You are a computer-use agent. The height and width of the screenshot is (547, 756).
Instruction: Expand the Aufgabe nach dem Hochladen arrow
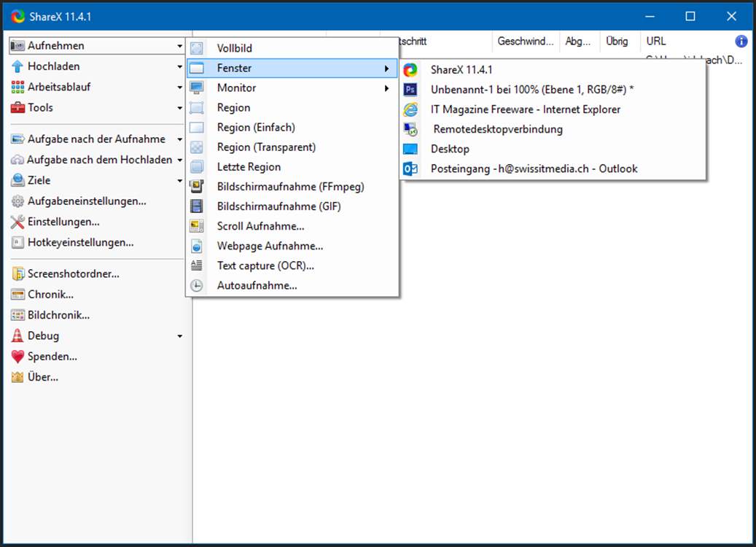click(179, 160)
